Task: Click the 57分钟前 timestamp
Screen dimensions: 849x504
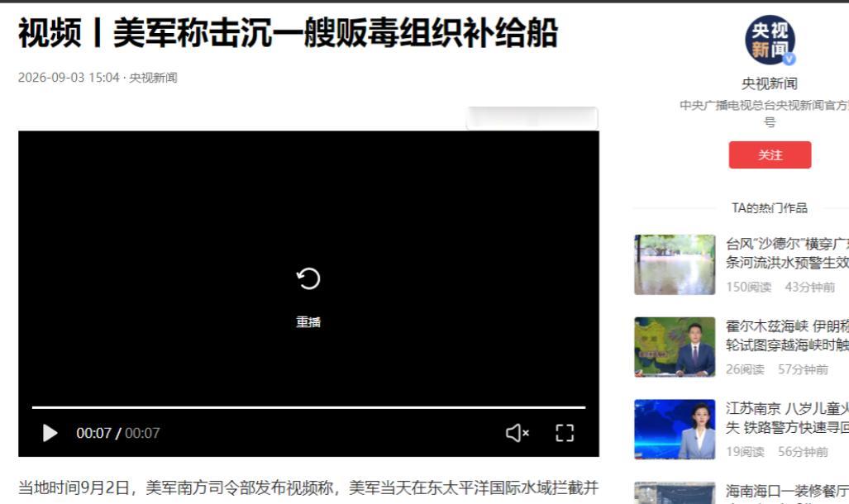Action: (803, 369)
